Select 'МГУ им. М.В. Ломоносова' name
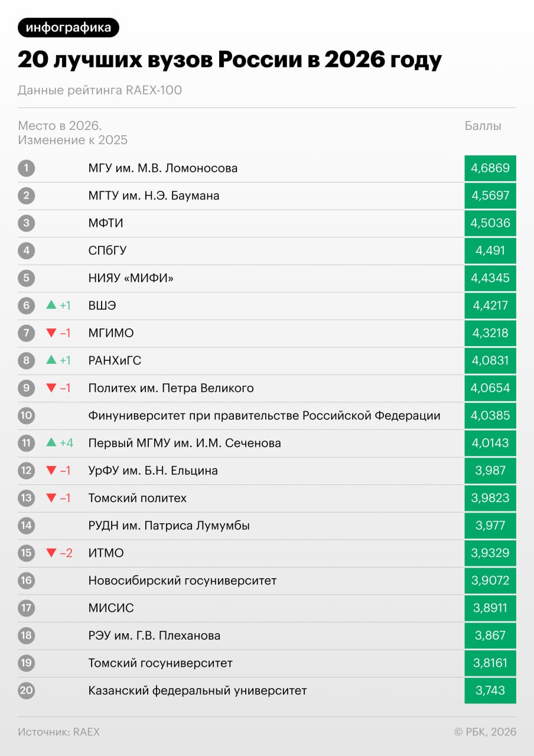534x756 pixels. (x=163, y=168)
